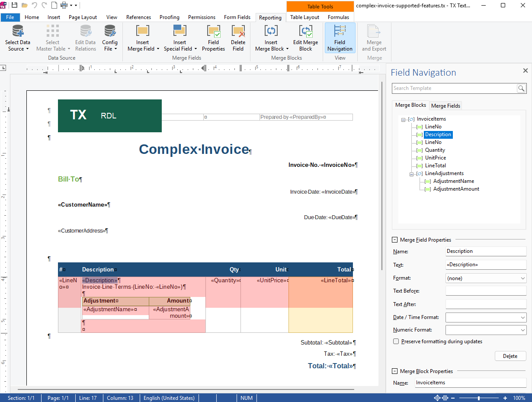
Task: Click the Text Before input field
Action: click(486, 291)
